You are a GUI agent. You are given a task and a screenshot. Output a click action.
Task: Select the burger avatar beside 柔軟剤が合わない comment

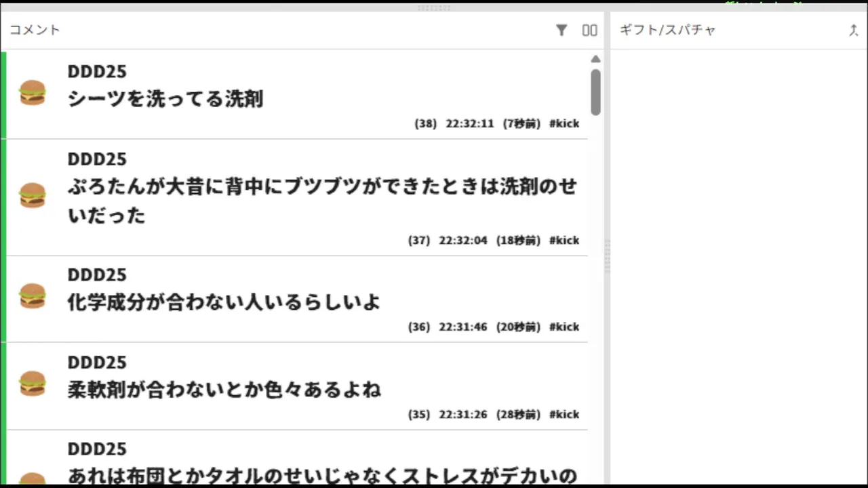(32, 384)
